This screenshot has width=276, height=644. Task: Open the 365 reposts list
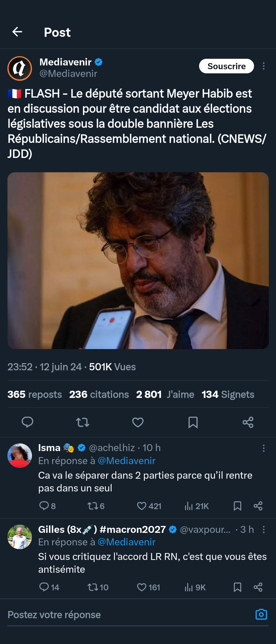[34, 395]
